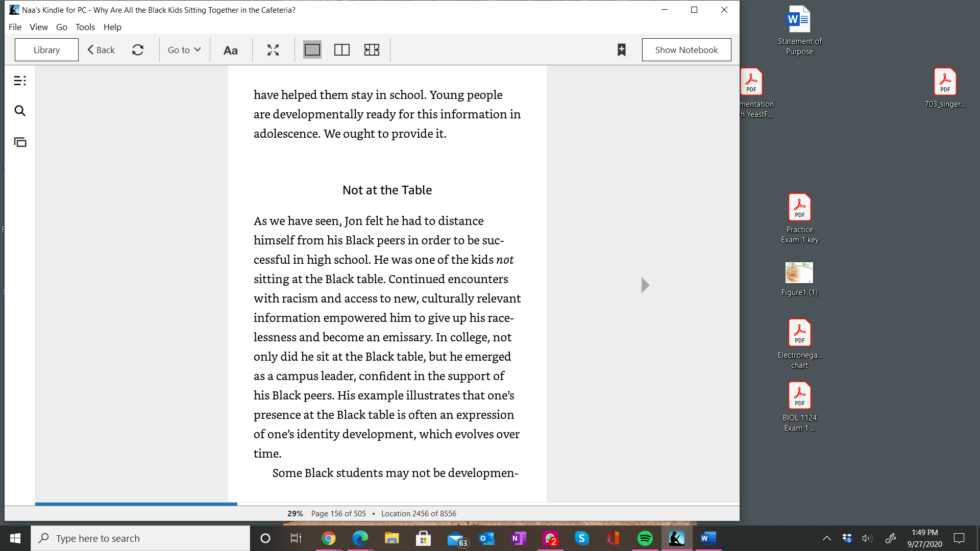Open volume control in system tray

(867, 538)
